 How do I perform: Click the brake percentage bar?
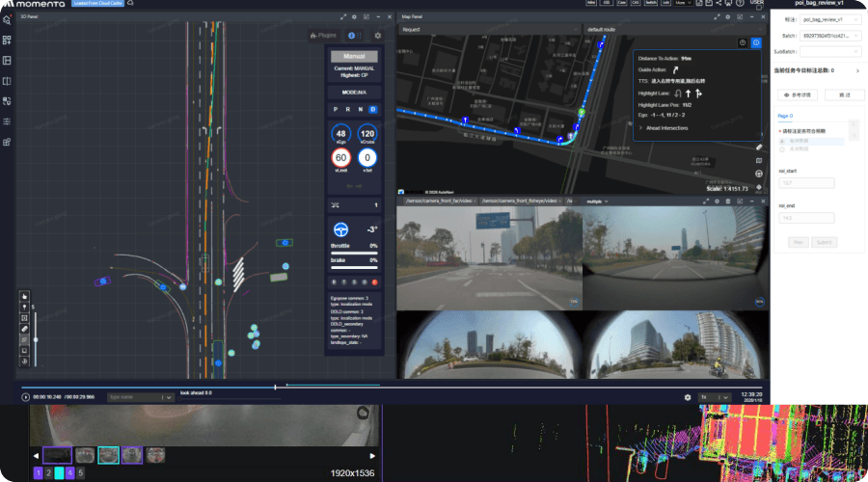(x=354, y=267)
